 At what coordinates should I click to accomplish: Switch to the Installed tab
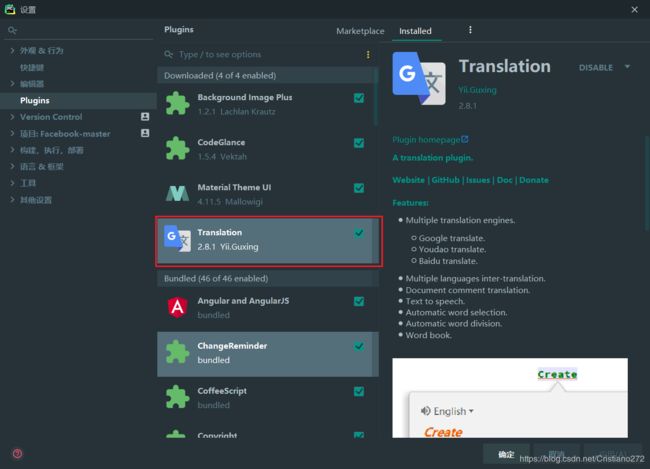pos(415,31)
